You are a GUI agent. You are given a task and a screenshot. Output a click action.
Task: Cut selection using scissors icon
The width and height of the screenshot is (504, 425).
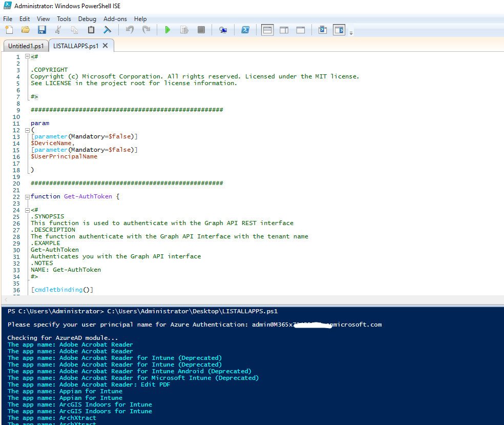coord(58,30)
